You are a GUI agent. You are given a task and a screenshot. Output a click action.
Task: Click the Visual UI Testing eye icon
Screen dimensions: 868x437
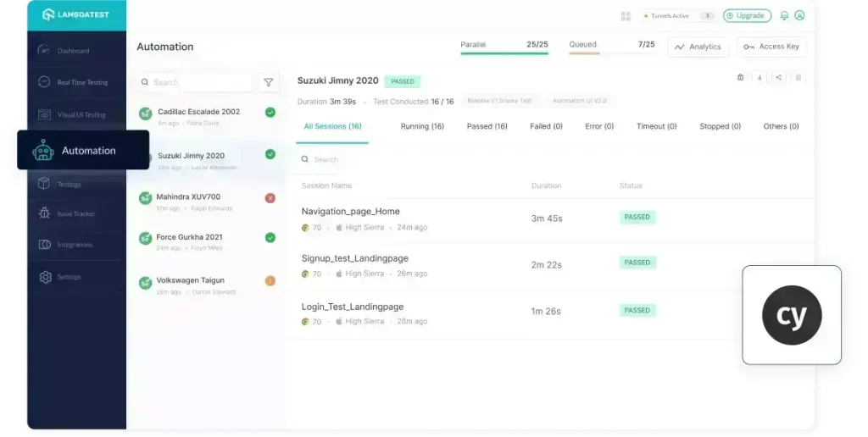(44, 114)
